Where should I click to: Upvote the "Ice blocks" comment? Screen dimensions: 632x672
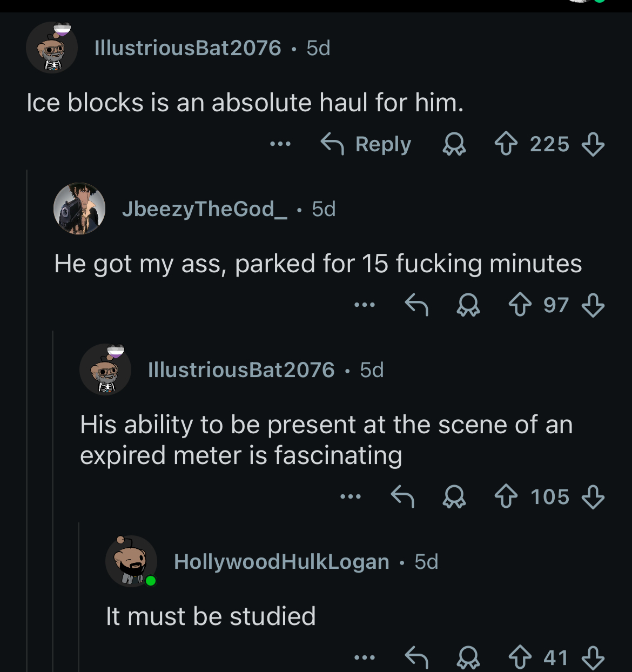coord(506,144)
